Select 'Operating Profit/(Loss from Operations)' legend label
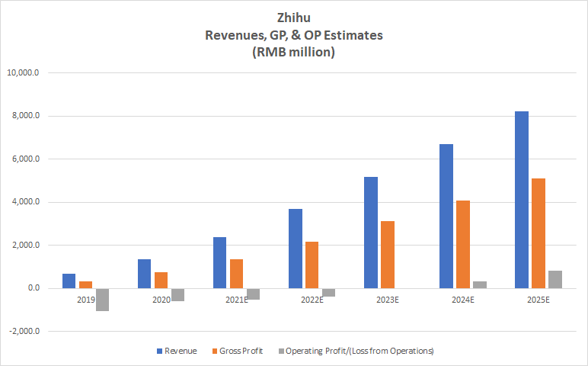 pyautogui.click(x=360, y=351)
